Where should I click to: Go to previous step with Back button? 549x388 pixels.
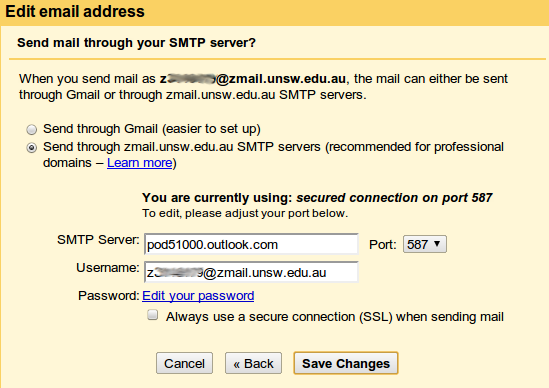tap(253, 363)
